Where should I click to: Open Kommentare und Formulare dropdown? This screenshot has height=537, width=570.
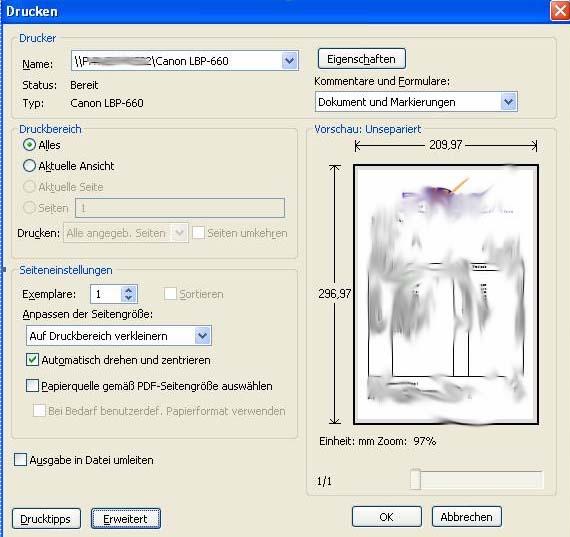click(x=416, y=102)
